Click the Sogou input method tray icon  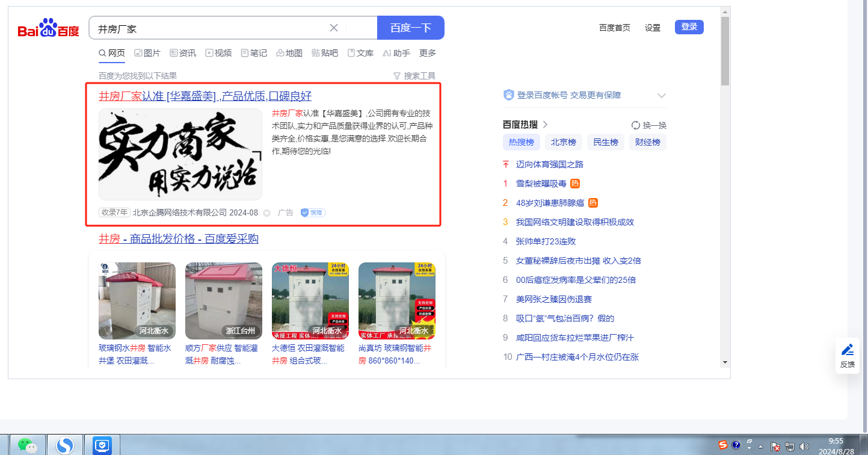(724, 445)
